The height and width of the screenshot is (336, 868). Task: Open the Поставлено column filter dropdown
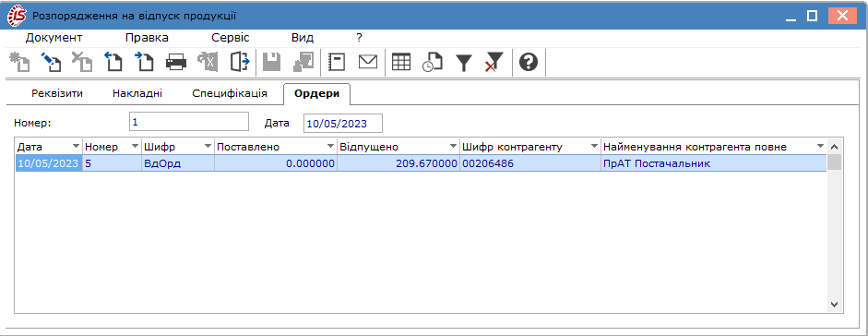pyautogui.click(x=330, y=146)
